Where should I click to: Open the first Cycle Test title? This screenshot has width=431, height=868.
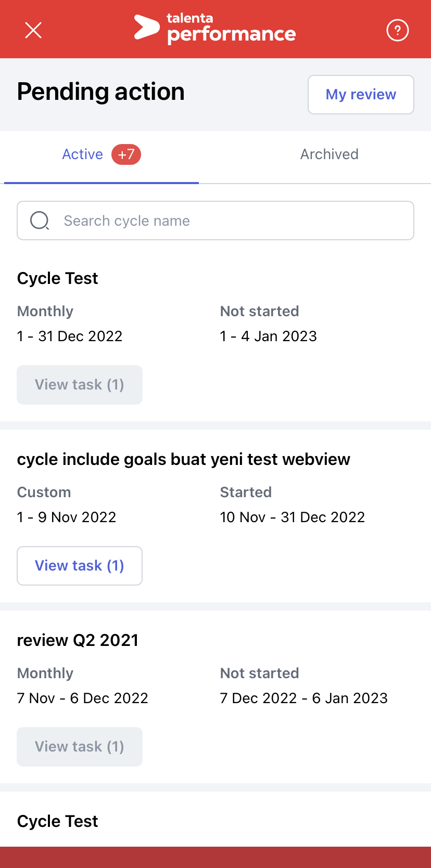pos(58,278)
